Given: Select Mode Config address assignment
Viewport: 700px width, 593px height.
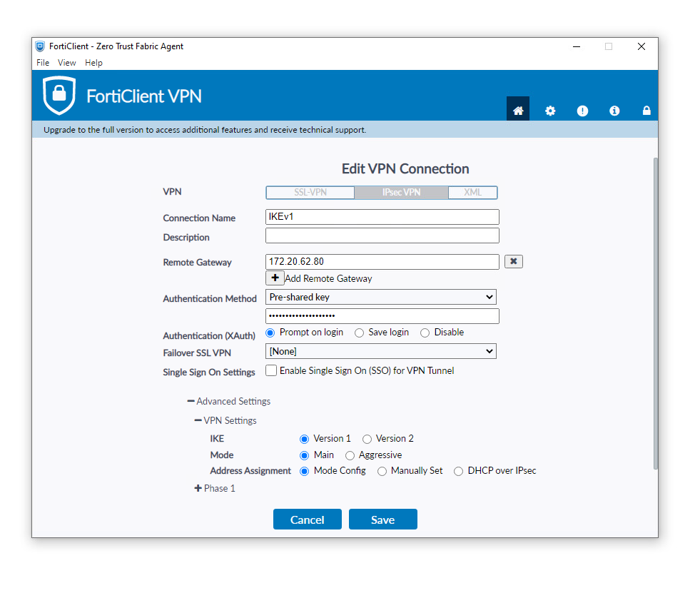Looking at the screenshot, I should tap(304, 472).
